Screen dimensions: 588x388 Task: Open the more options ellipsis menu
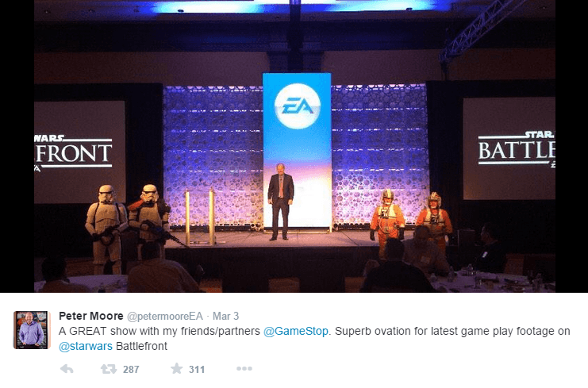pyautogui.click(x=244, y=369)
